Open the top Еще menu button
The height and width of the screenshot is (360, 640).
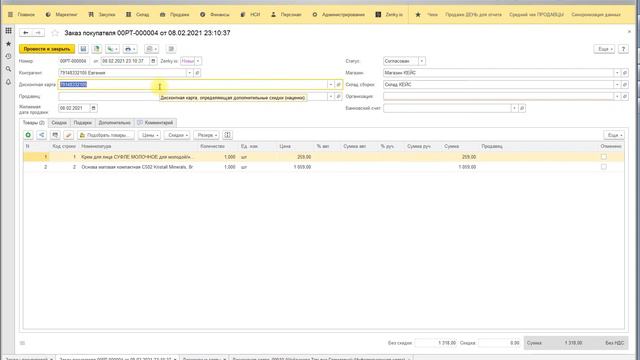[604, 49]
